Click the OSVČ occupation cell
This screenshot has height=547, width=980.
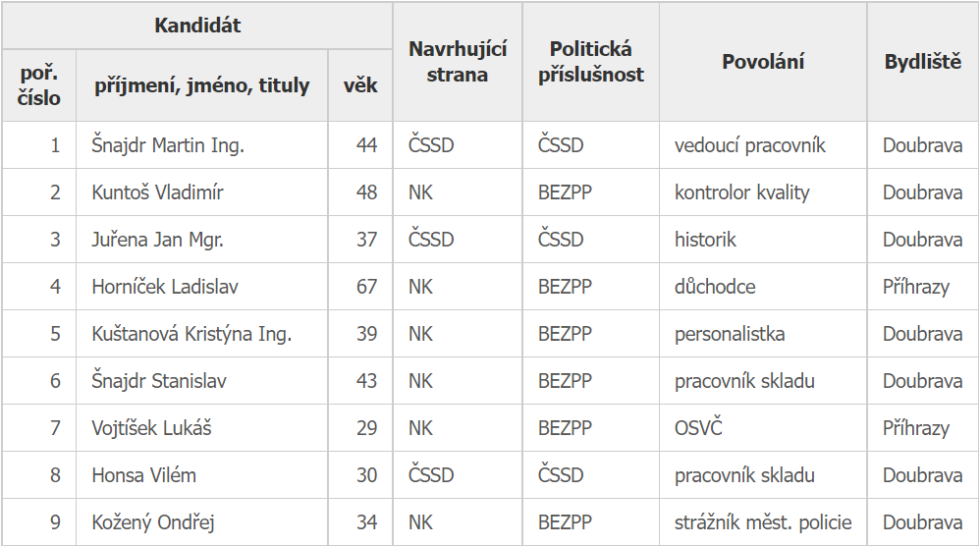pyautogui.click(x=698, y=428)
